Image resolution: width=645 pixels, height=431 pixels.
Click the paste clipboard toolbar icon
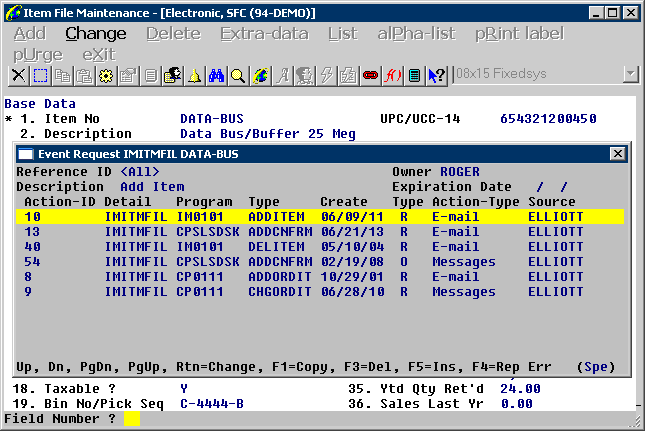pos(84,76)
